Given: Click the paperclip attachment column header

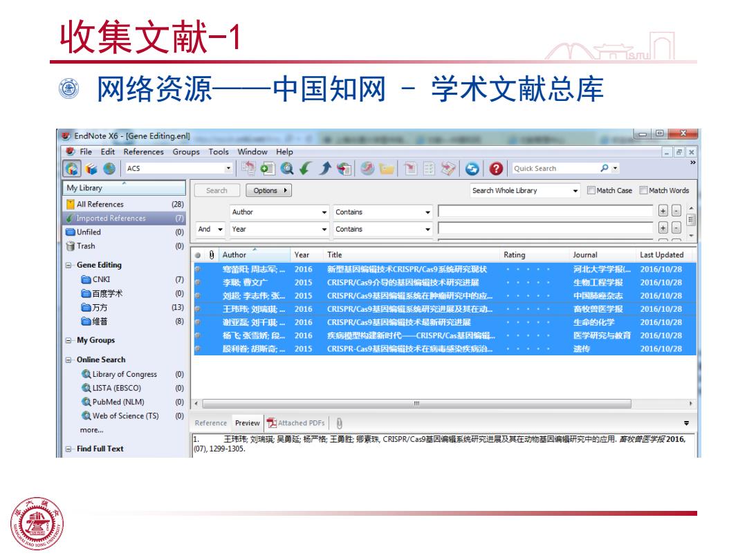Looking at the screenshot, I should [x=212, y=254].
